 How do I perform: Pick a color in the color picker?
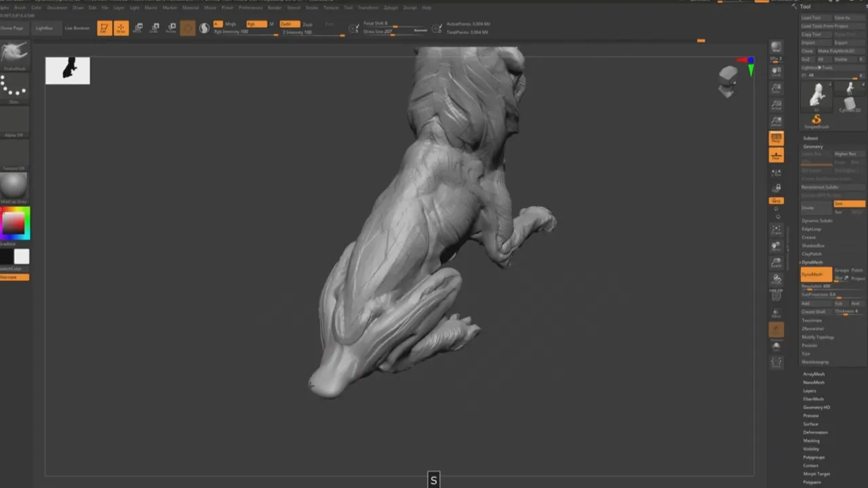tap(14, 223)
